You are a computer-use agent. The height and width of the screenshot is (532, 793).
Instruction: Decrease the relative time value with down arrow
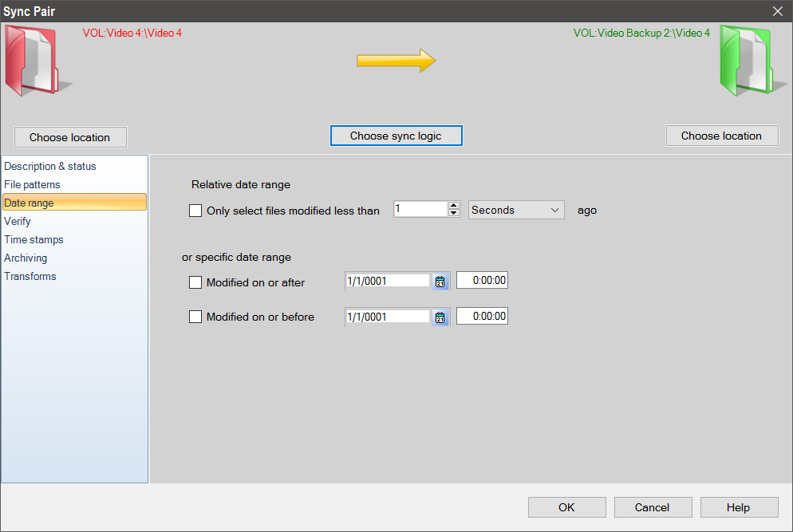[x=454, y=214]
